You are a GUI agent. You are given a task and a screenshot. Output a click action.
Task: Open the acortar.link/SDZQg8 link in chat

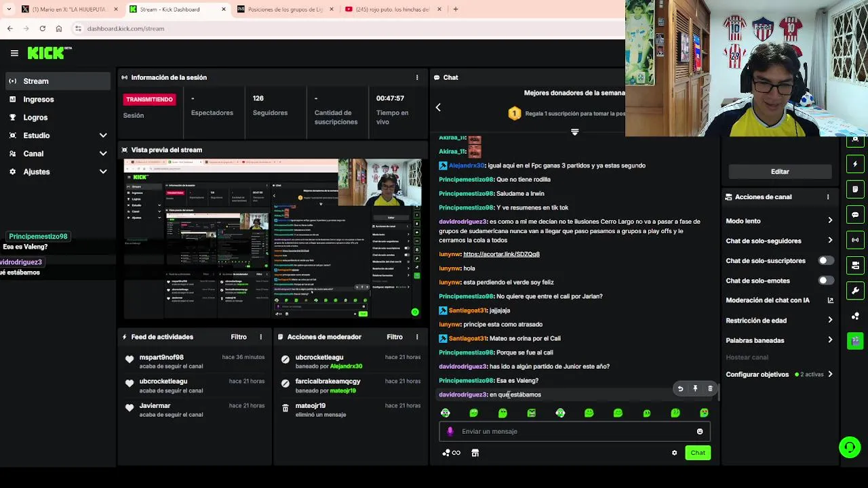501,254
